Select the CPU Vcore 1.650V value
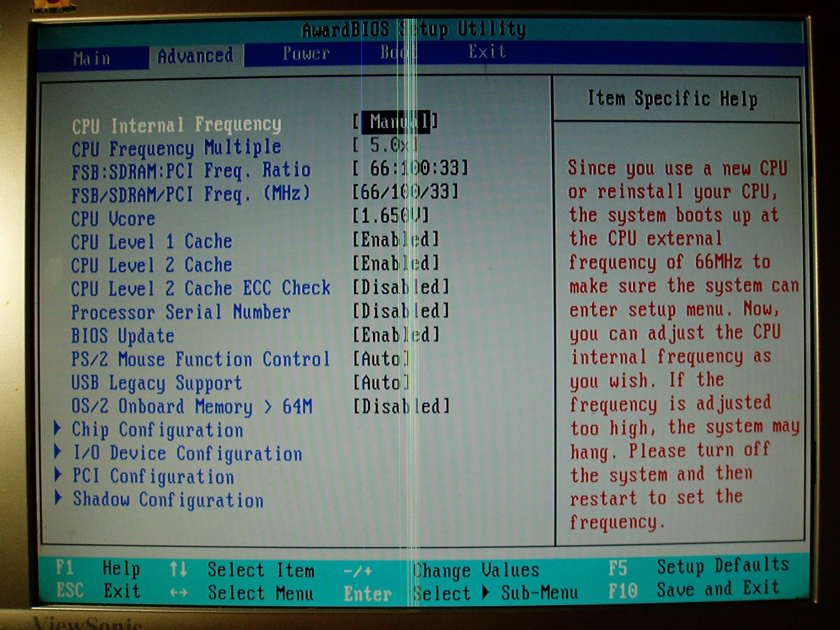Viewport: 840px width, 630px height. pyautogui.click(x=390, y=216)
